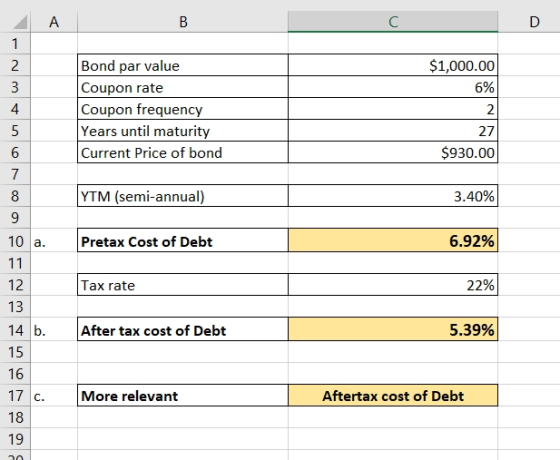Click the 'a.' label in row 10
The height and width of the screenshot is (460, 560).
[40, 242]
